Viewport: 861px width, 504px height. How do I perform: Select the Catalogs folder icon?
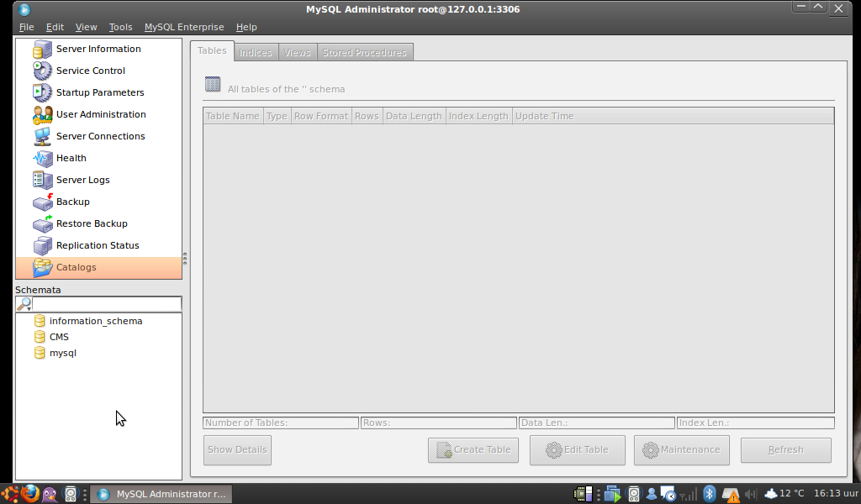tap(42, 267)
